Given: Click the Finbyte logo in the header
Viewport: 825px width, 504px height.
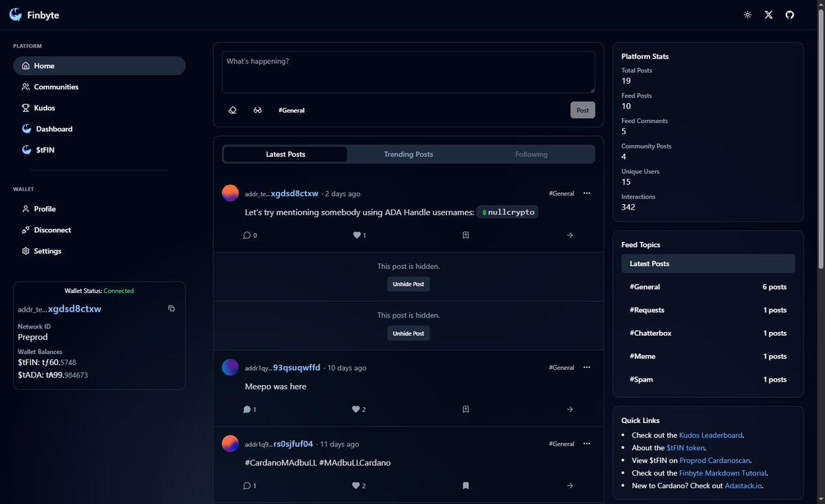Looking at the screenshot, I should pos(34,15).
